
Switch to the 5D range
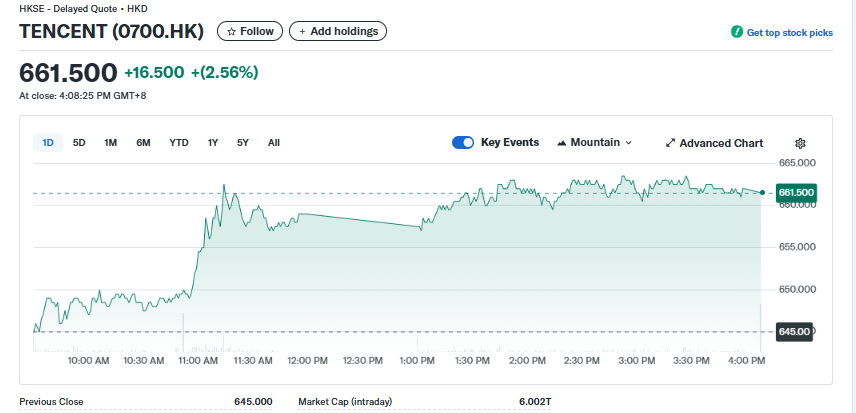pos(79,143)
